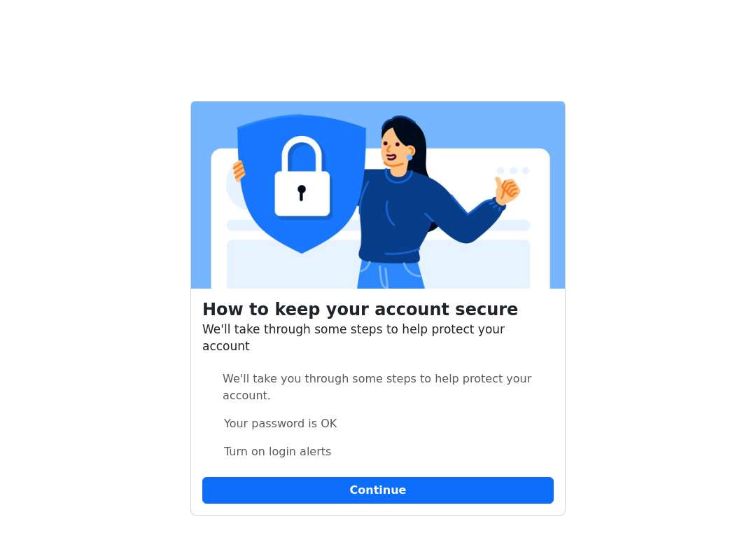Click the woman's blue jeans in illustration

click(391, 275)
